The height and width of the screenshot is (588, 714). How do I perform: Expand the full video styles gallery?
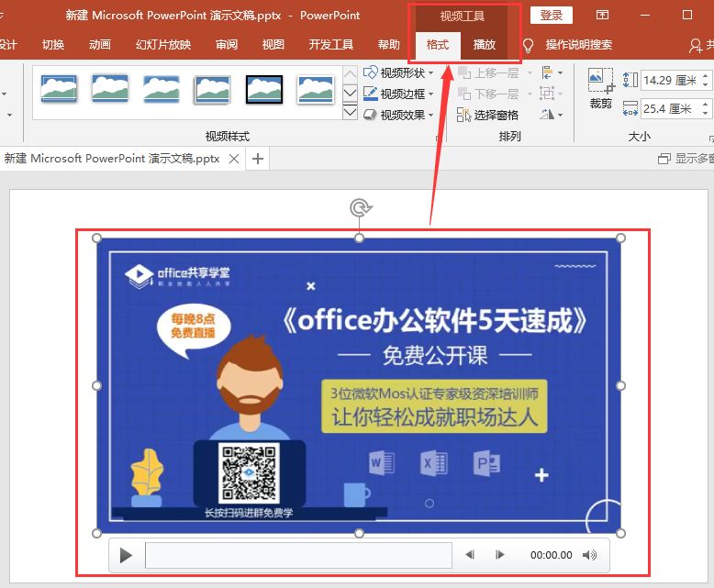(350, 112)
